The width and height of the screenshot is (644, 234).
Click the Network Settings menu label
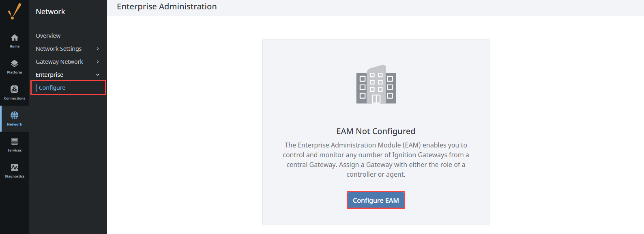[59, 49]
